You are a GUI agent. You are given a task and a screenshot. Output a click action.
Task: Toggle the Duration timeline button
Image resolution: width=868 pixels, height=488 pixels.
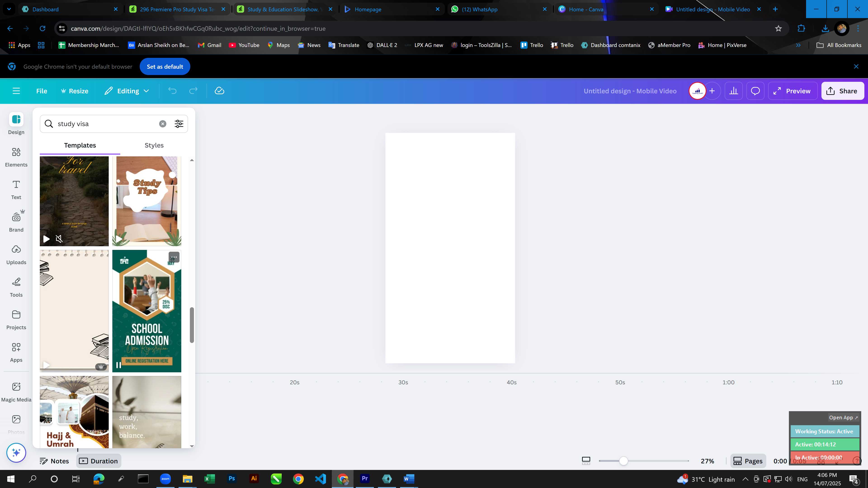[x=98, y=461]
